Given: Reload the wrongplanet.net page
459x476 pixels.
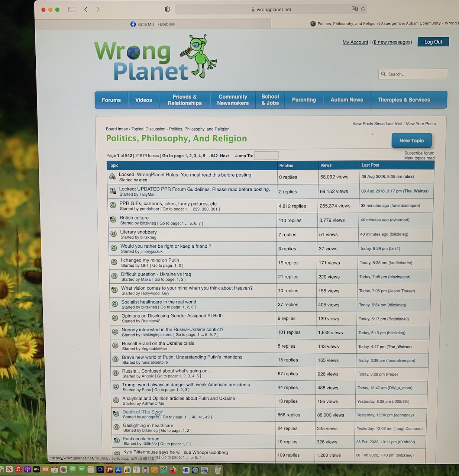Looking at the screenshot, I should tap(363, 9).
